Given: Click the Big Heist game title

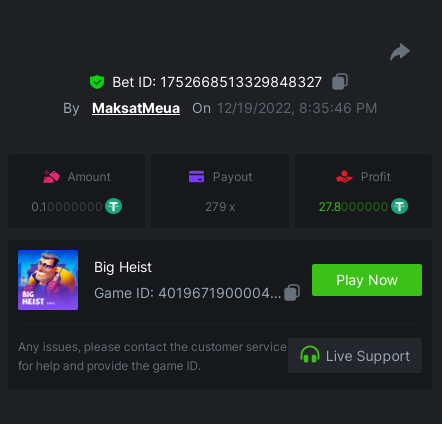Looking at the screenshot, I should [x=123, y=267].
